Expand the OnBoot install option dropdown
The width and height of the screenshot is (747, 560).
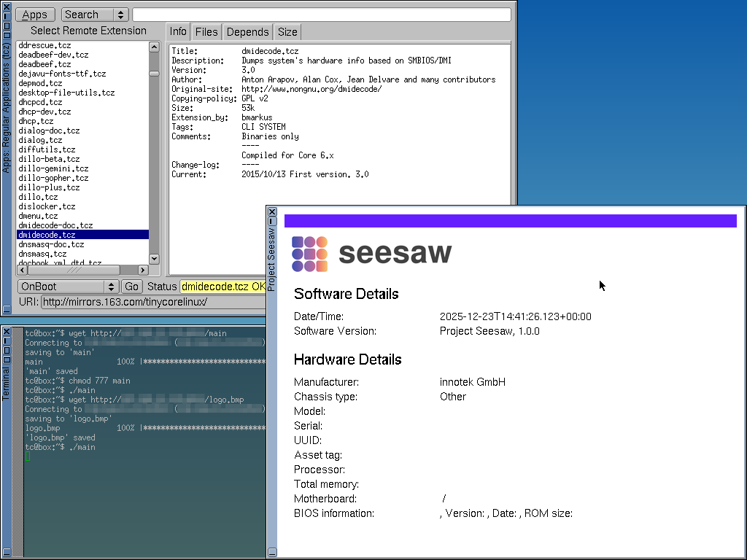(x=69, y=287)
